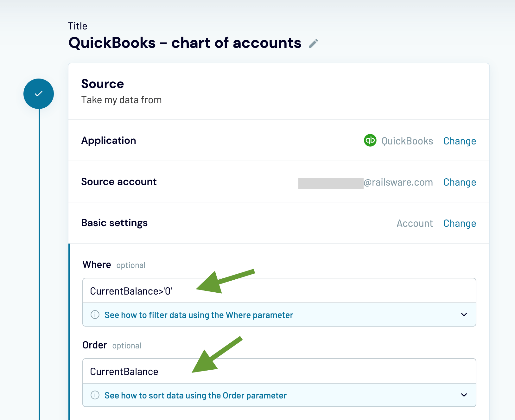Image resolution: width=515 pixels, height=420 pixels.
Task: Change the Basic settings account selection
Action: pyautogui.click(x=460, y=223)
